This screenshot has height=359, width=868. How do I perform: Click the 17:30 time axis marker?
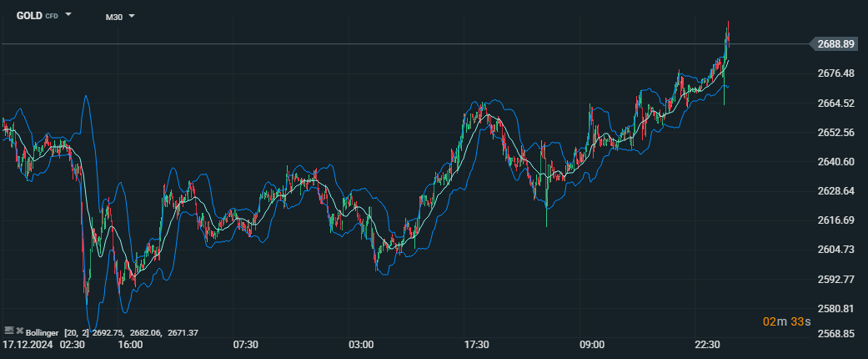(475, 345)
